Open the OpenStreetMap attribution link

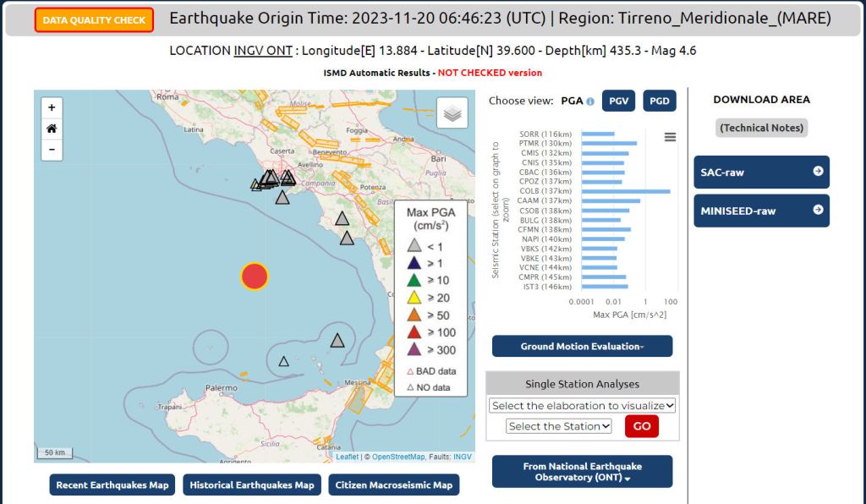[x=398, y=457]
